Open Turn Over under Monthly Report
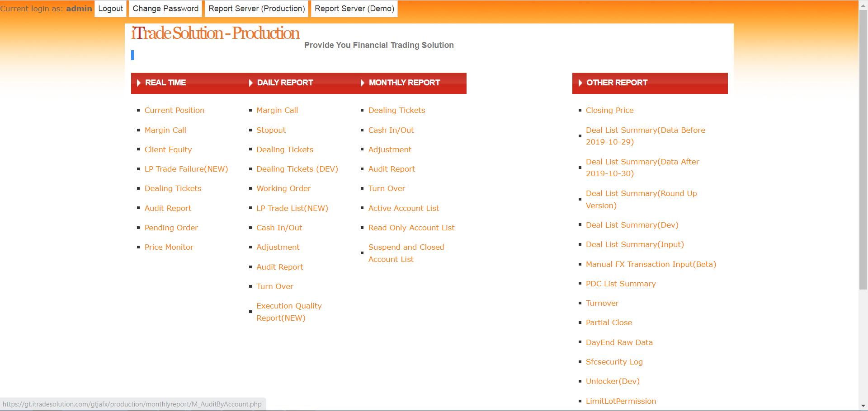 coord(387,188)
